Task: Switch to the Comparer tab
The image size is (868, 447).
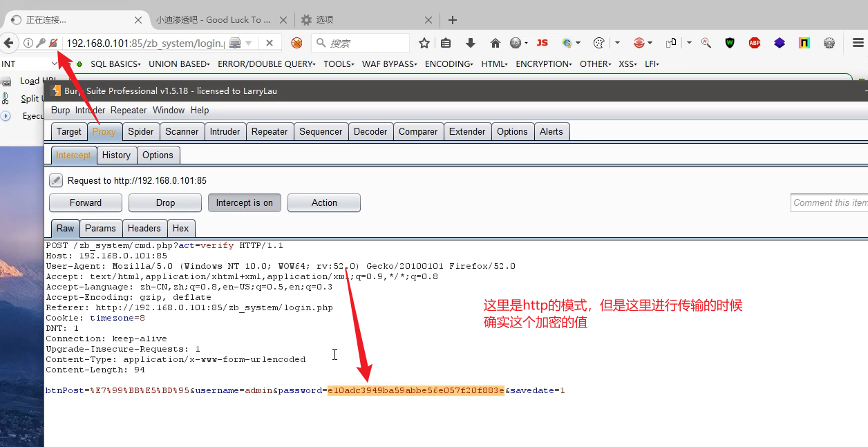Action: pyautogui.click(x=418, y=131)
